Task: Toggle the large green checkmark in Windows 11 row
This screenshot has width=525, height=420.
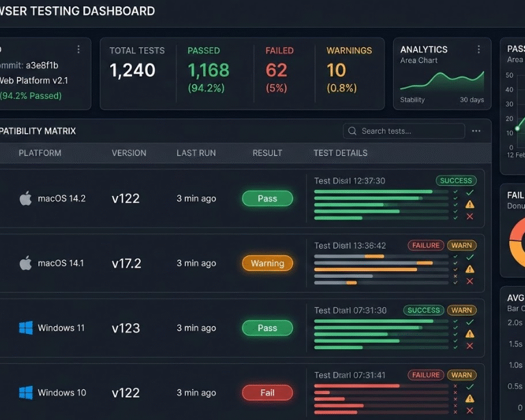Action: (470, 322)
